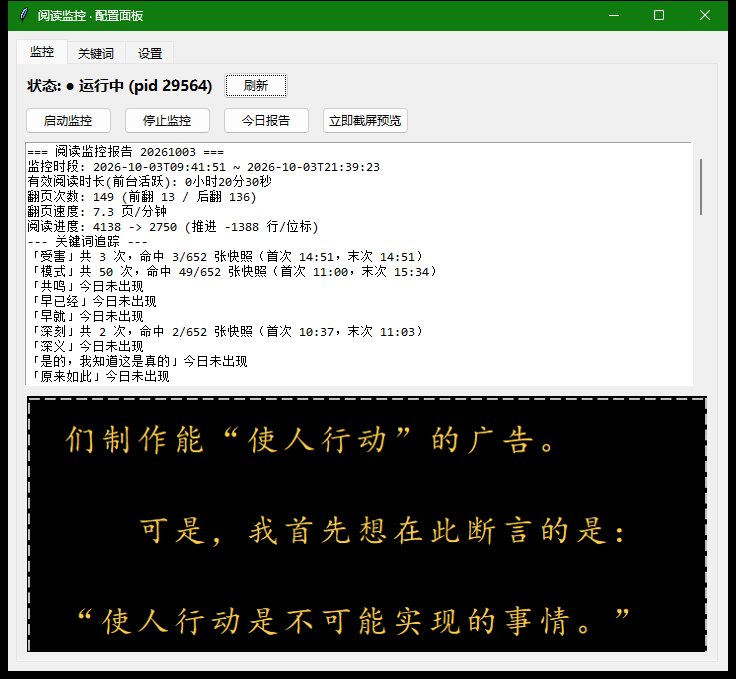The image size is (736, 679).
Task: Click 立即截屏预览 button
Action: click(365, 121)
